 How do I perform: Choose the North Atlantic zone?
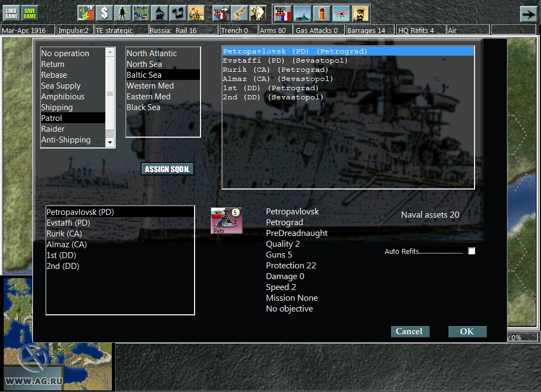click(x=163, y=53)
